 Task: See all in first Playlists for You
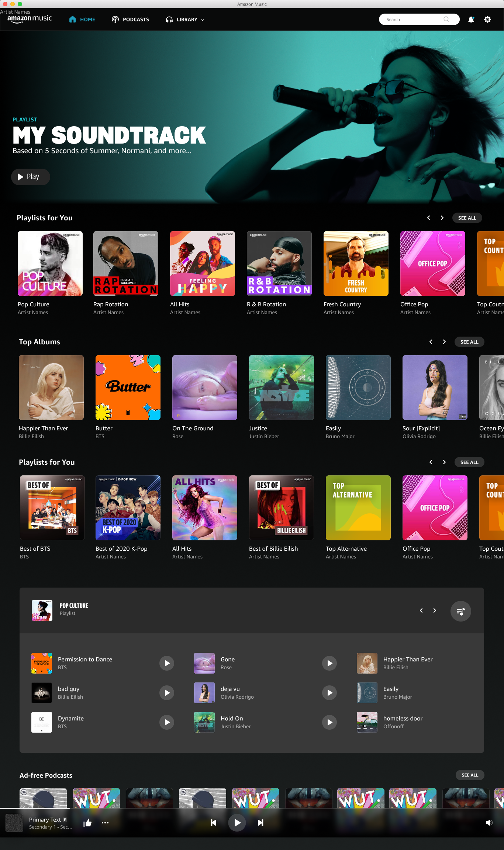[467, 218]
